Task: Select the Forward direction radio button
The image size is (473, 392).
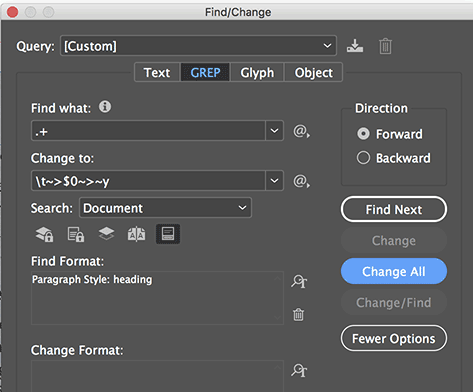Action: (x=363, y=134)
